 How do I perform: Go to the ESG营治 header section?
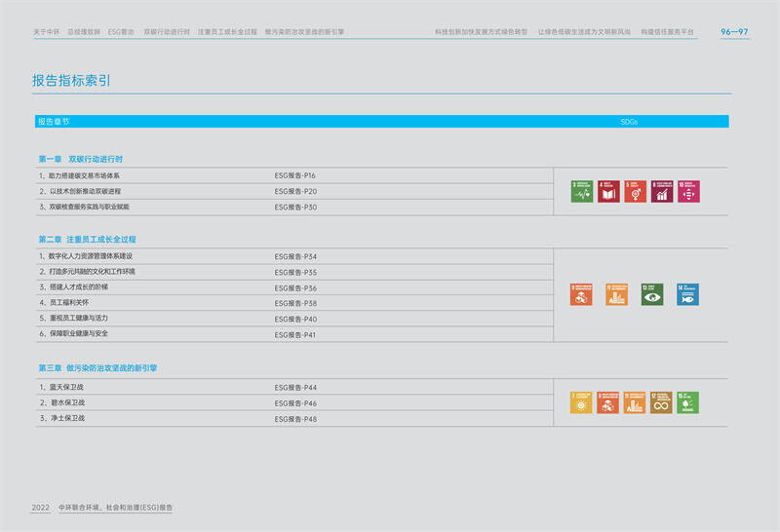(121, 32)
